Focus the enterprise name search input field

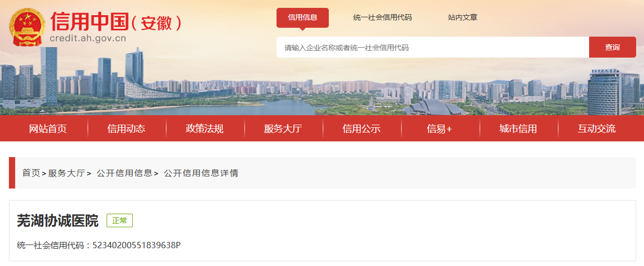coord(433,47)
